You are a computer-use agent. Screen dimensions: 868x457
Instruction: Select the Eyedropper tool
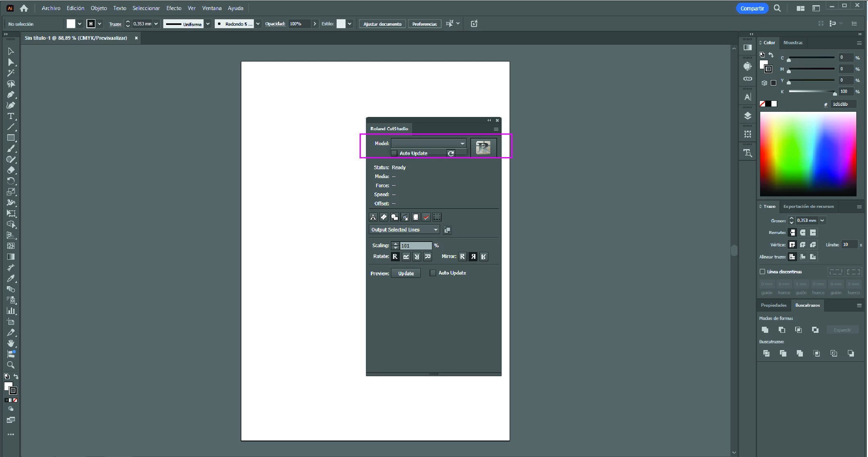(x=11, y=279)
